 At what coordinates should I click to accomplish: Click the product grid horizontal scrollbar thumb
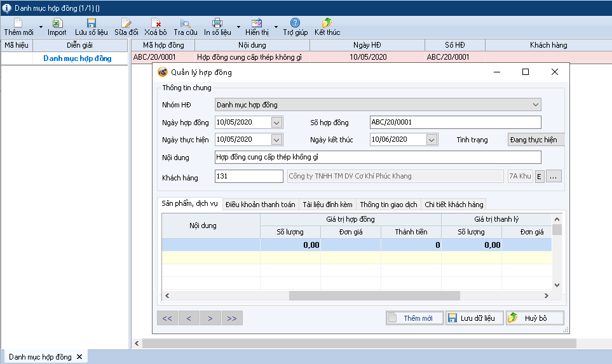[374, 296]
